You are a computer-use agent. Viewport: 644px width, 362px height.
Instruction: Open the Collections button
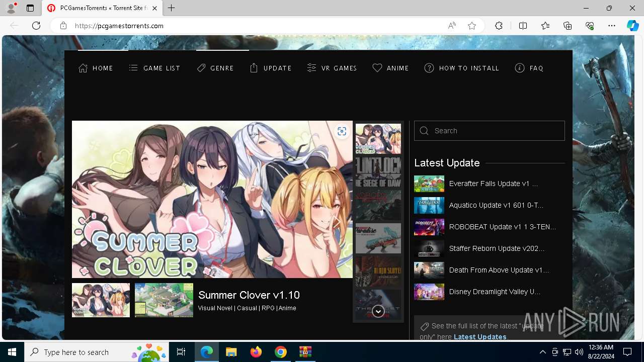[568, 26]
